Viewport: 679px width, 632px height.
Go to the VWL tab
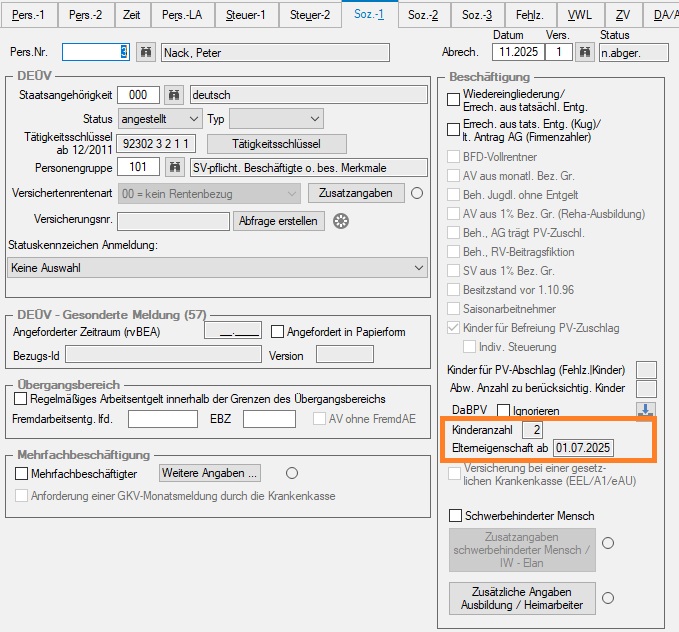coord(579,15)
